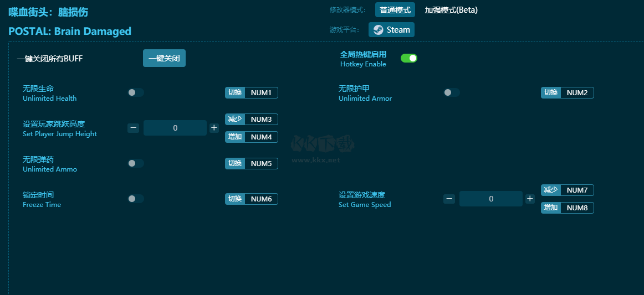Image resolution: width=644 pixels, height=295 pixels.
Task: Click the Unlimited Ammo label
Action: [x=50, y=169]
